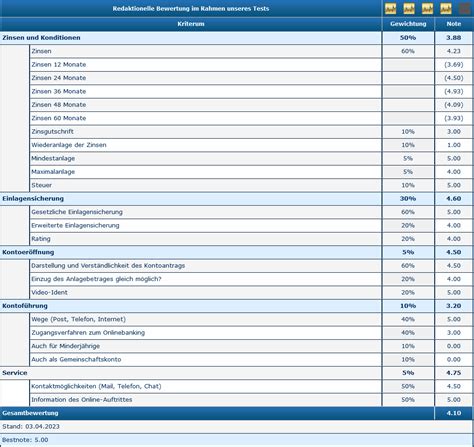The image size is (474, 447).
Task: Click the 'Rating' criterion
Action: (41, 239)
